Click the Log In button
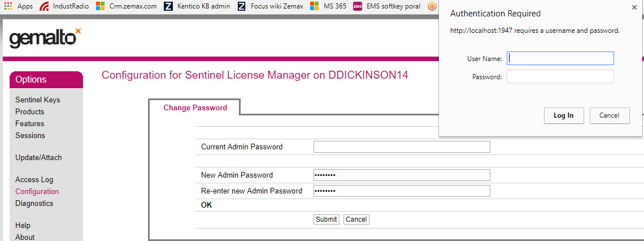 pyautogui.click(x=564, y=115)
